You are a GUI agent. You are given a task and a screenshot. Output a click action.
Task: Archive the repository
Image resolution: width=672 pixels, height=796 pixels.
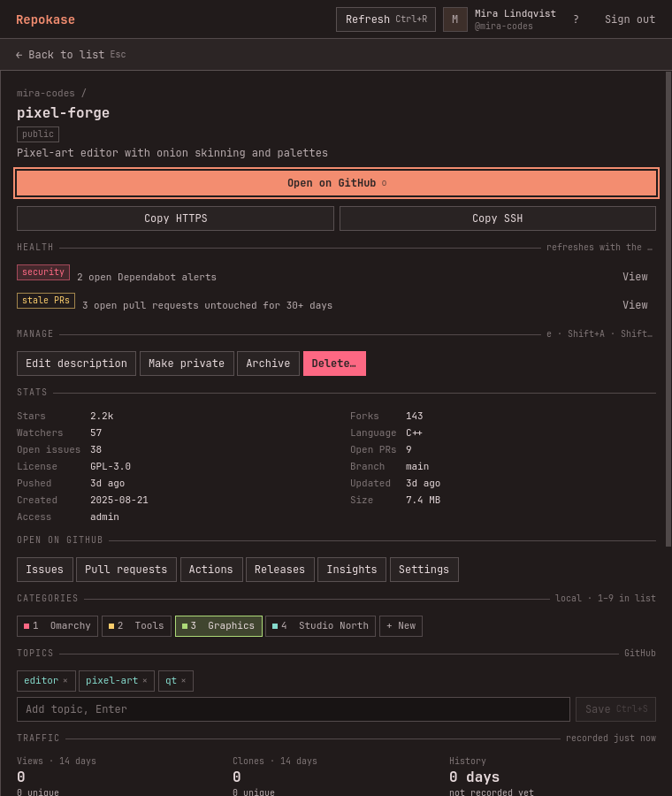[268, 364]
